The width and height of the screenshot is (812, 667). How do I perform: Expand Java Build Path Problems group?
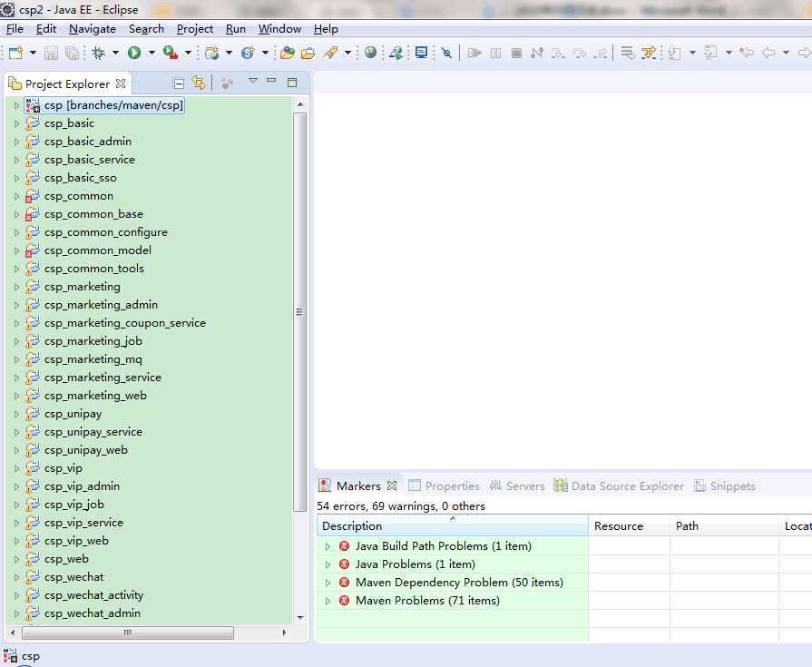pyautogui.click(x=328, y=546)
